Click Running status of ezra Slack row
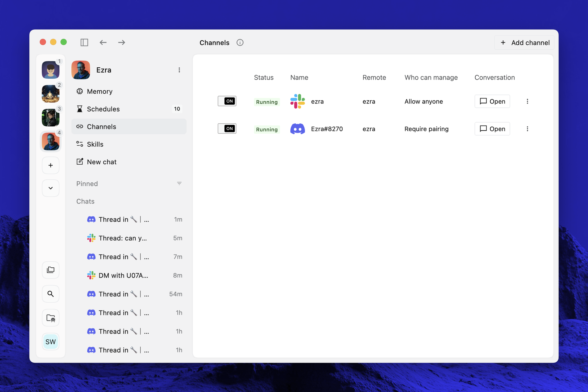Image resolution: width=588 pixels, height=392 pixels. coord(267,102)
